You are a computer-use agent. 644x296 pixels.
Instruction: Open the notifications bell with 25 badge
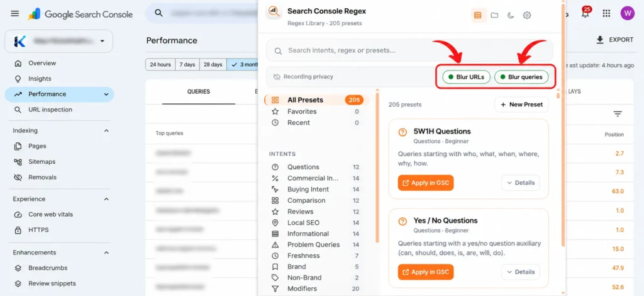(586, 13)
